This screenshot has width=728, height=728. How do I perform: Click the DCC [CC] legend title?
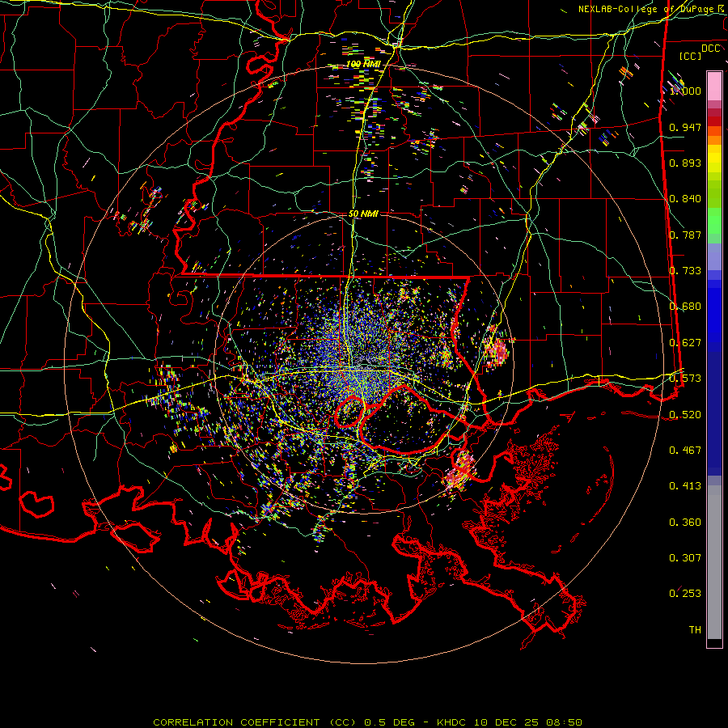[x=700, y=52]
